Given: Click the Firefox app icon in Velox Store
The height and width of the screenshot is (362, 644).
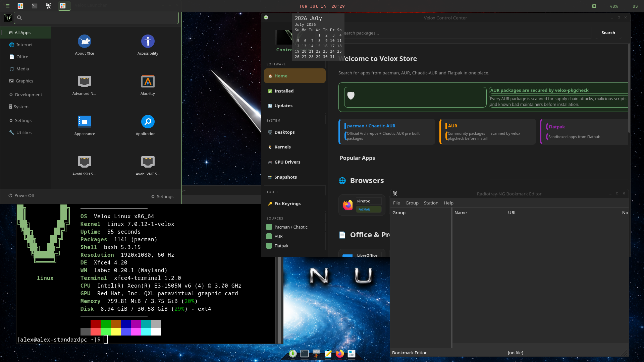Looking at the screenshot, I should pyautogui.click(x=348, y=205).
